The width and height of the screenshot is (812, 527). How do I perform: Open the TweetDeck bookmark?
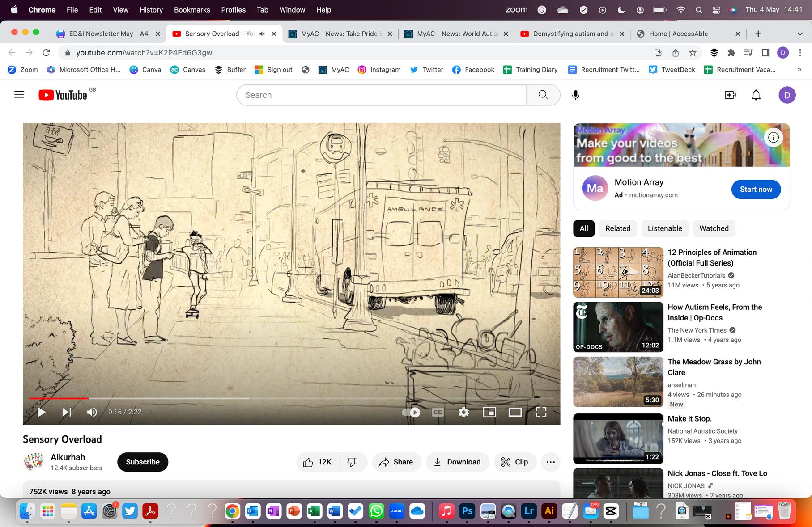click(672, 70)
